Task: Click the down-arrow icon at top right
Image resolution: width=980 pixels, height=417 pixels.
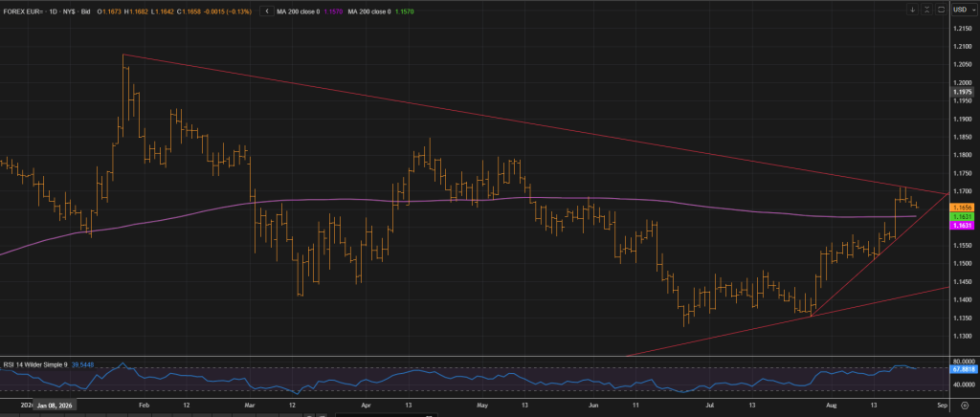Action: (912, 10)
